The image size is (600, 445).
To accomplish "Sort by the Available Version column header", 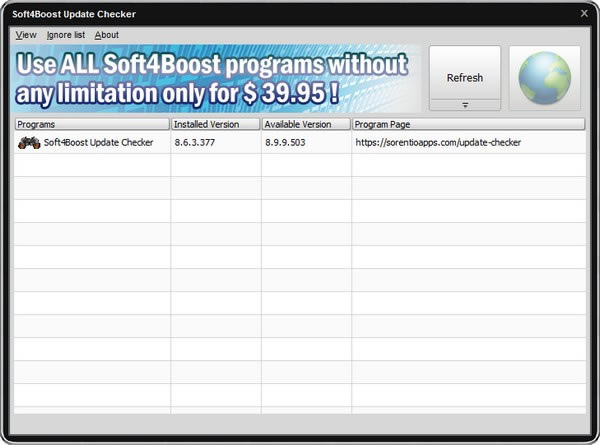I will pyautogui.click(x=306, y=124).
